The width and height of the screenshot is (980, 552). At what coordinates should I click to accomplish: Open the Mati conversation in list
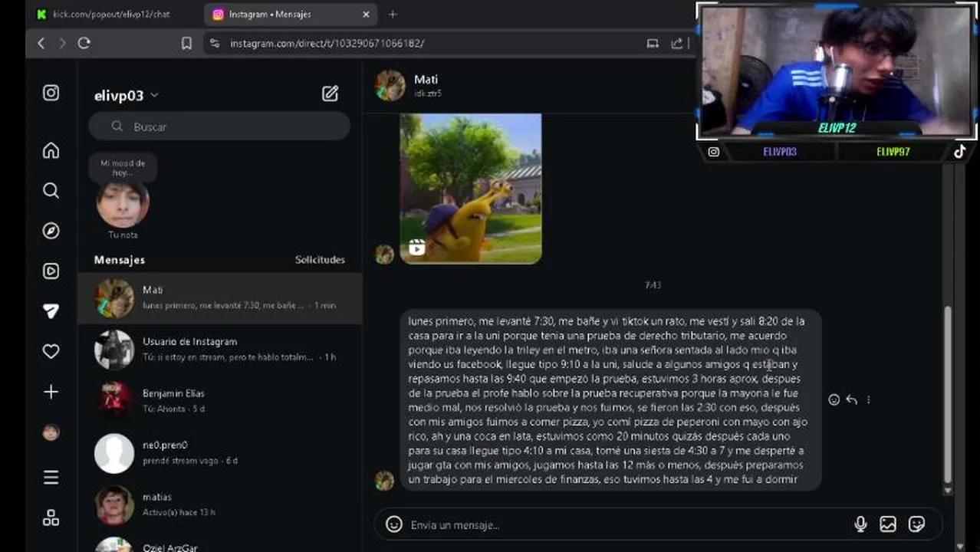tap(220, 297)
